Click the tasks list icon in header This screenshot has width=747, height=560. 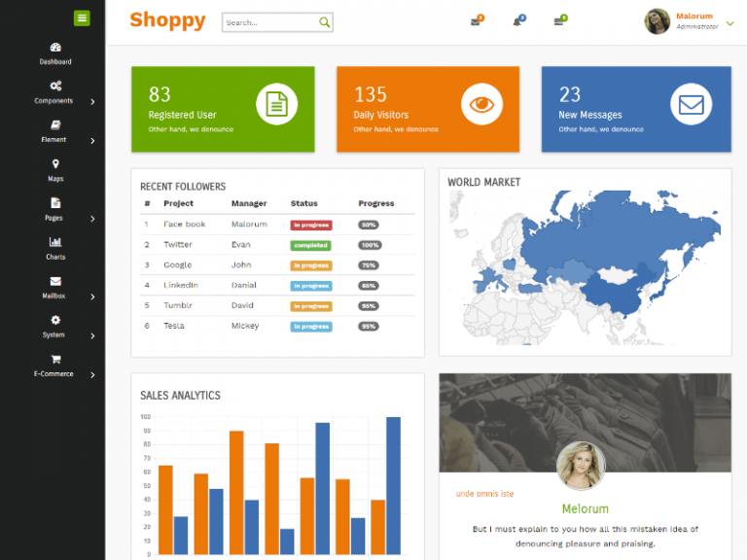[x=559, y=21]
